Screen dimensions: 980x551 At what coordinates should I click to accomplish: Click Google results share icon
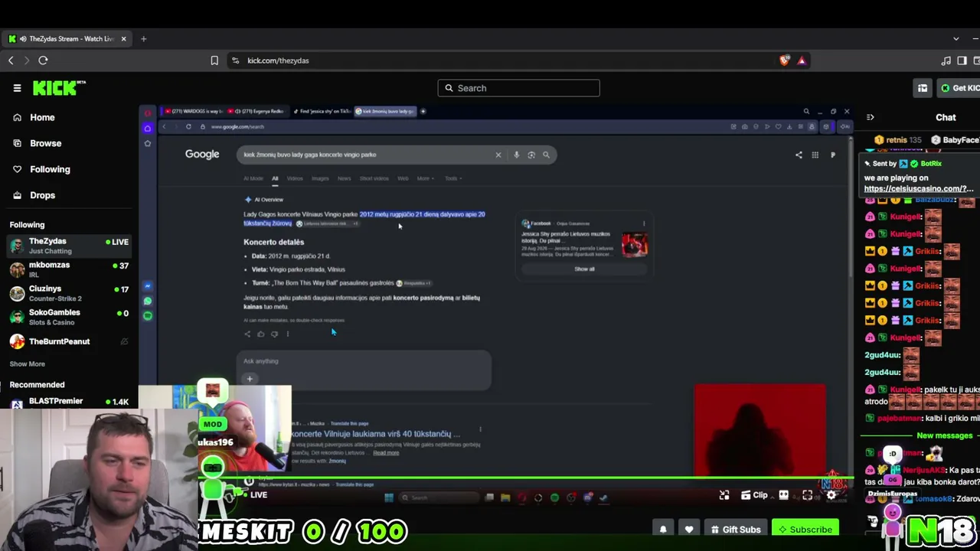pos(799,155)
